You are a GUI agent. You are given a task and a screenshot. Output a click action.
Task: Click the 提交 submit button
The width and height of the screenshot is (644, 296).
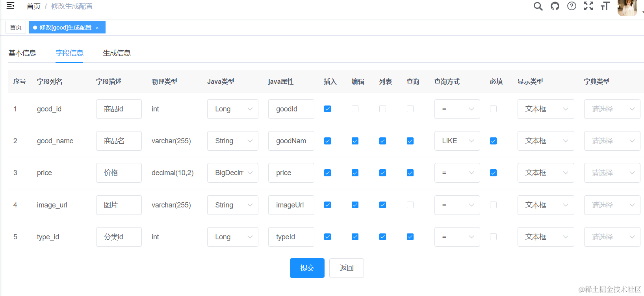[307, 268]
